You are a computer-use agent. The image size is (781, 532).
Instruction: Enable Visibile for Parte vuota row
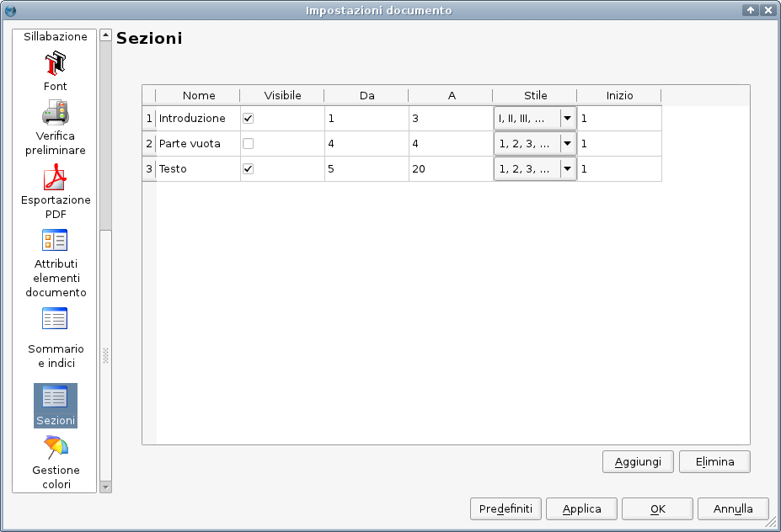pyautogui.click(x=248, y=144)
